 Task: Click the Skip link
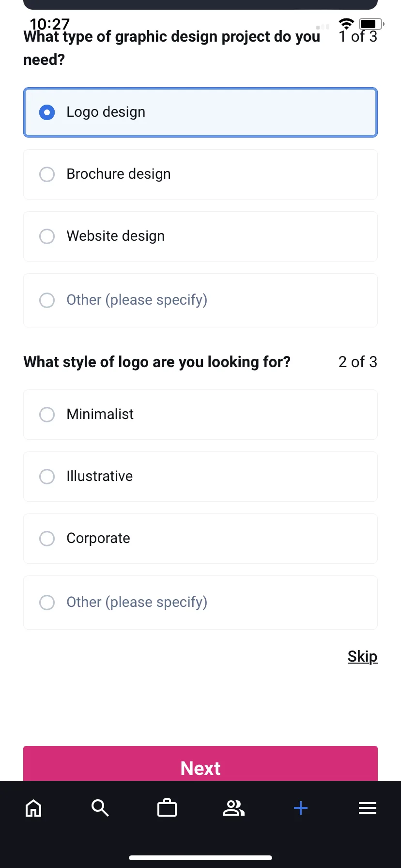[x=362, y=656]
